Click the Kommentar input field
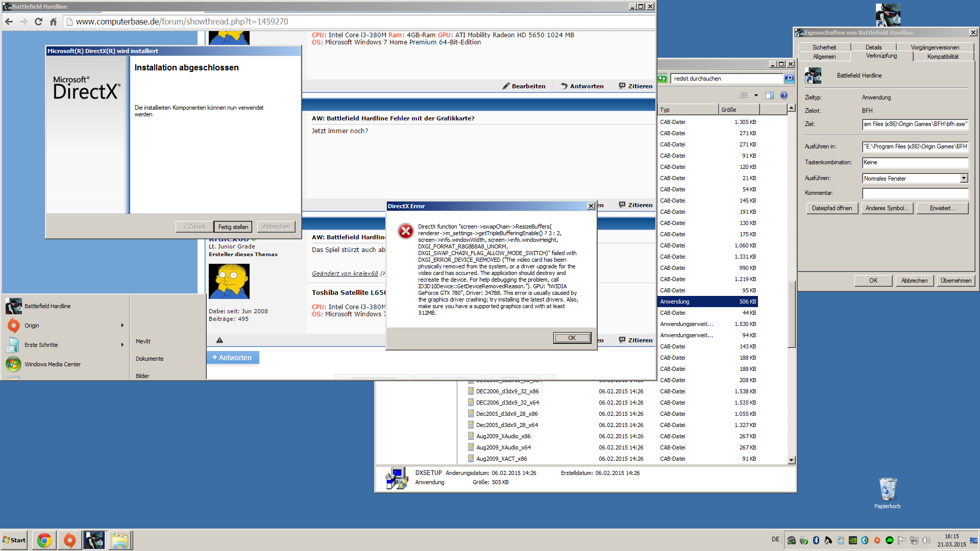This screenshot has width=980, height=551. [915, 193]
